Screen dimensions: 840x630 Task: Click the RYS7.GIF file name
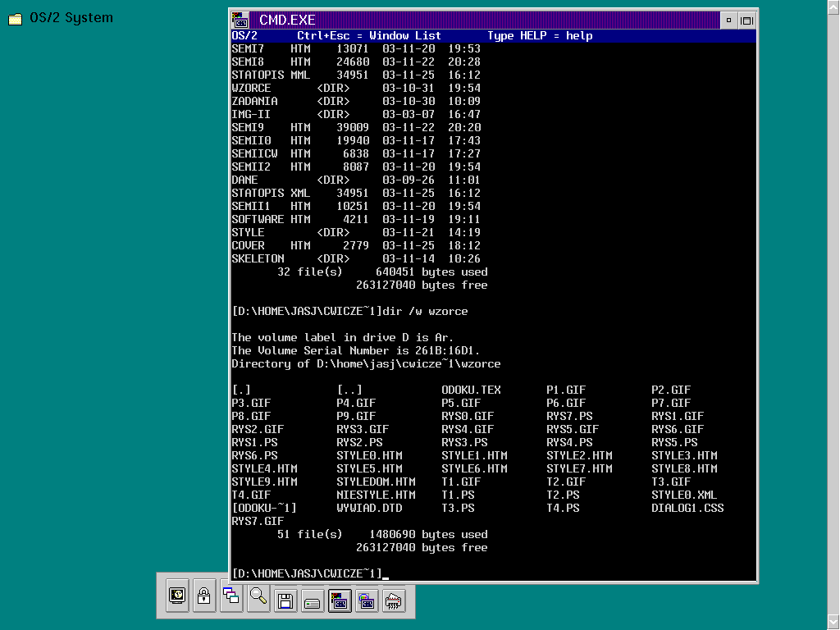click(258, 521)
